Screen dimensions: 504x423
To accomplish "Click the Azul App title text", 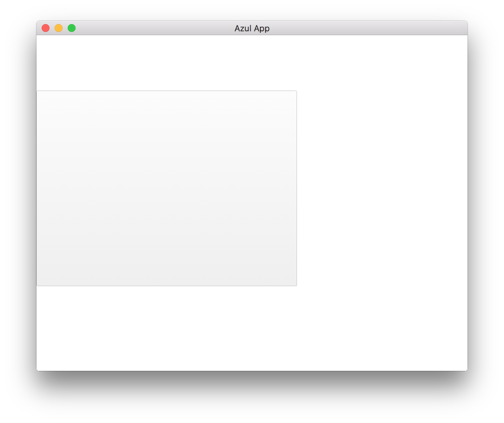I will tap(252, 28).
